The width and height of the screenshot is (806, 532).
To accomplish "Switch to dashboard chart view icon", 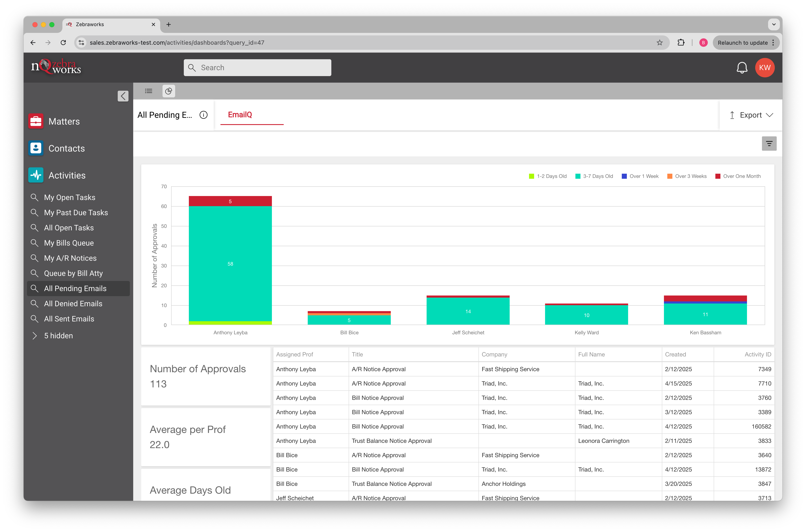I will coord(169,91).
